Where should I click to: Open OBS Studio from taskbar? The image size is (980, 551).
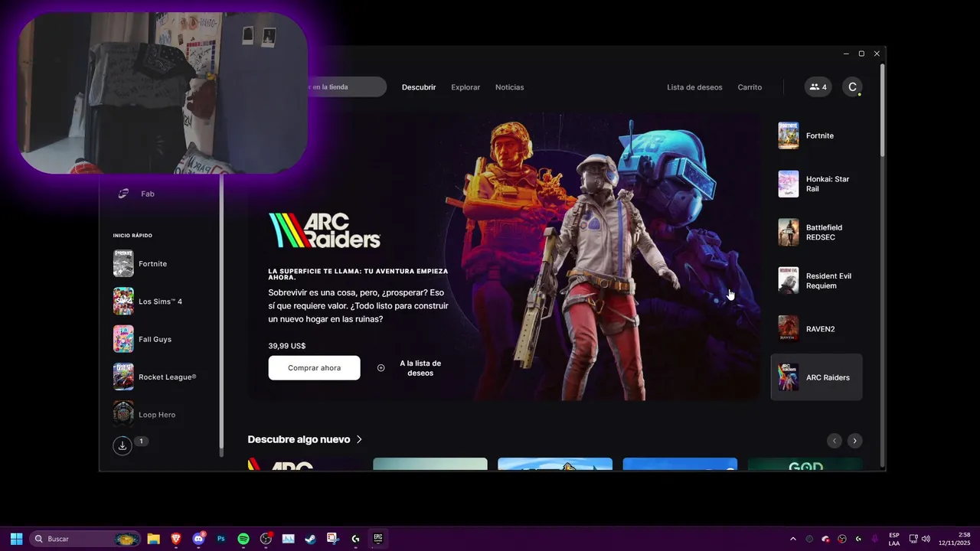266,539
